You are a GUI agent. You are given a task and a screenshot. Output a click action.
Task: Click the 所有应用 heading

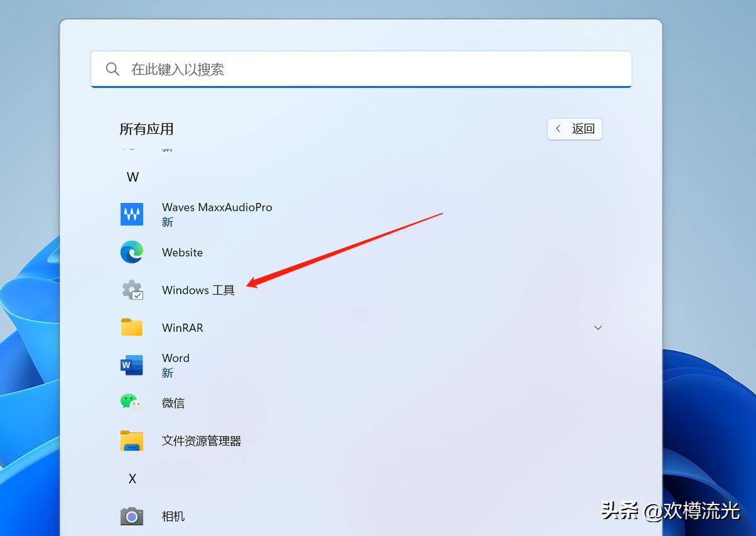pos(146,129)
